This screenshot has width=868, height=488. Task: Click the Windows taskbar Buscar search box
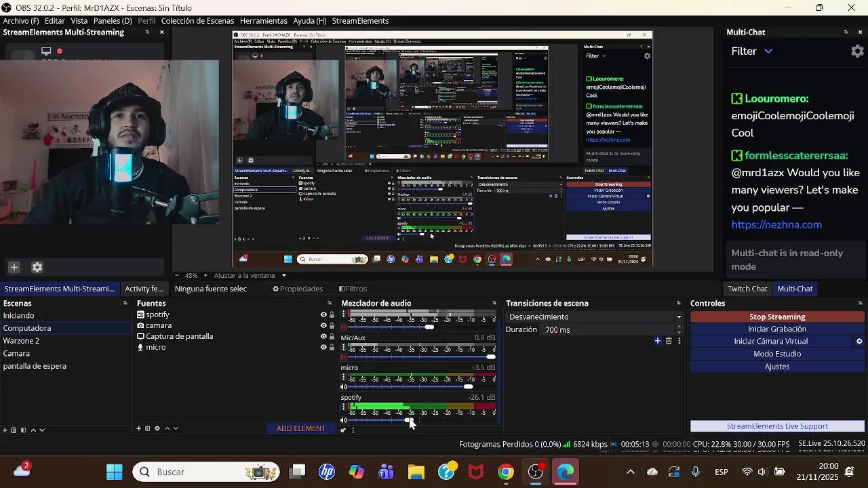click(207, 472)
